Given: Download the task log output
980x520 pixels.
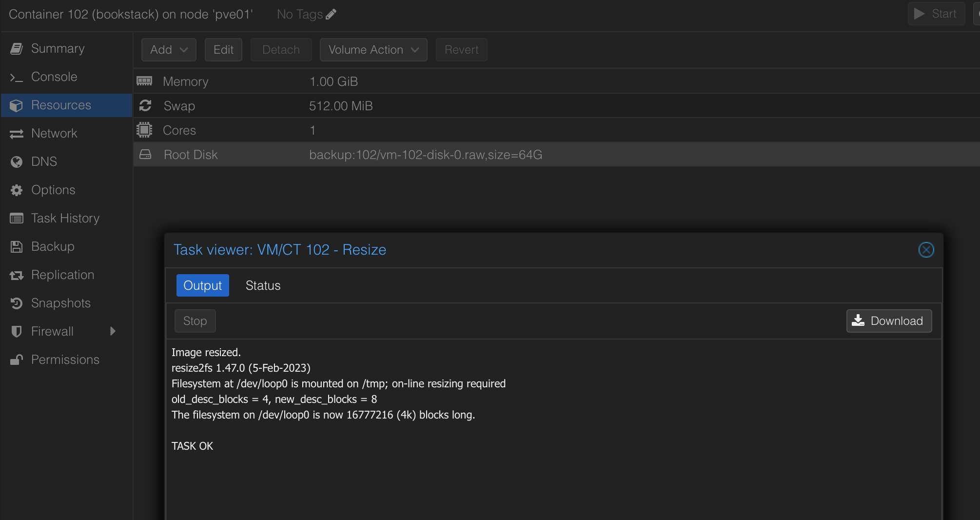Looking at the screenshot, I should tap(889, 321).
